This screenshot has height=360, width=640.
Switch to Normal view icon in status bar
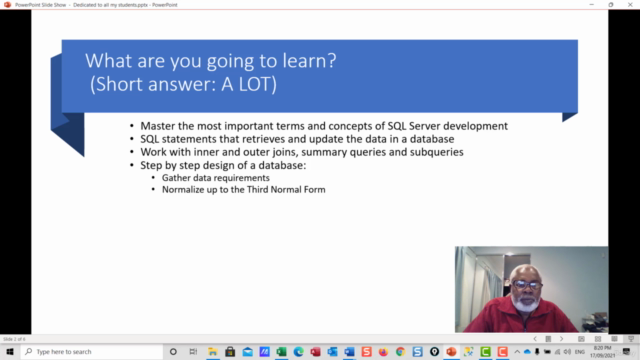[x=581, y=339]
